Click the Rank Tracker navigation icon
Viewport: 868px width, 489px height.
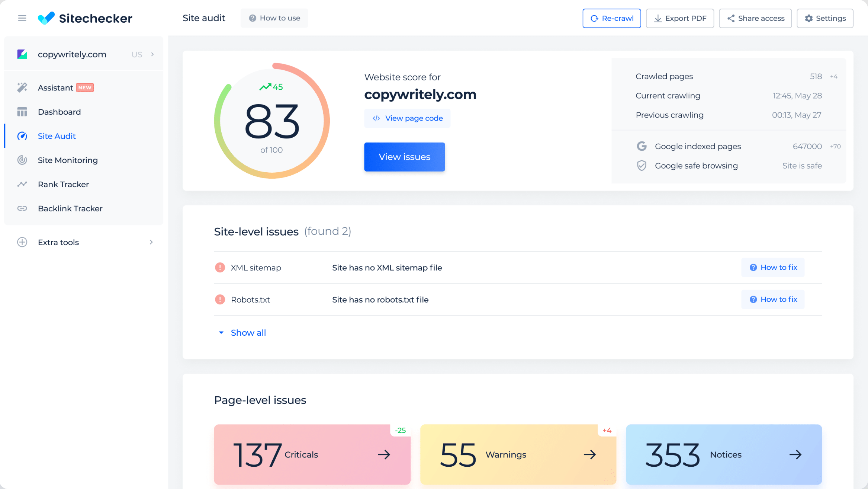(22, 184)
